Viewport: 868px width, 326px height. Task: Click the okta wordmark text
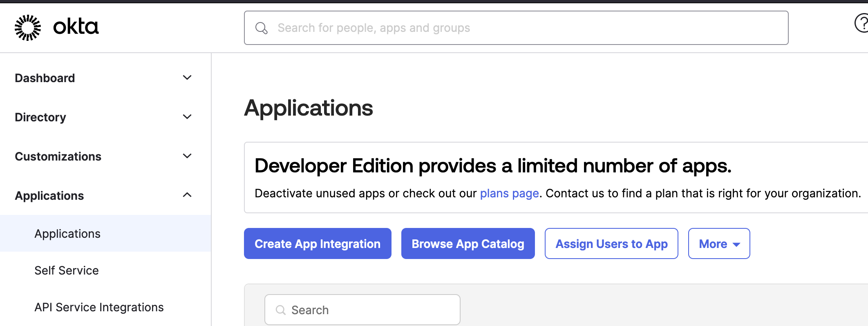click(76, 27)
